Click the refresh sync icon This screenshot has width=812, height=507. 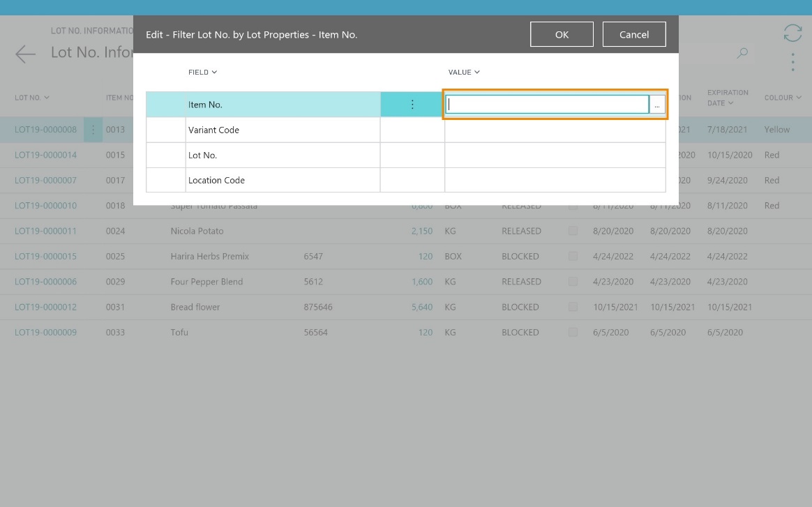792,33
